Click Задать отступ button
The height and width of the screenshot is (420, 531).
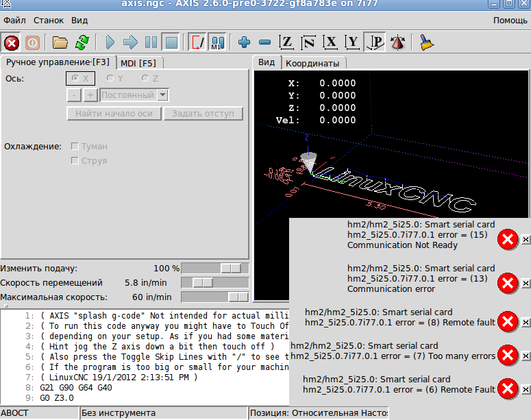[203, 114]
